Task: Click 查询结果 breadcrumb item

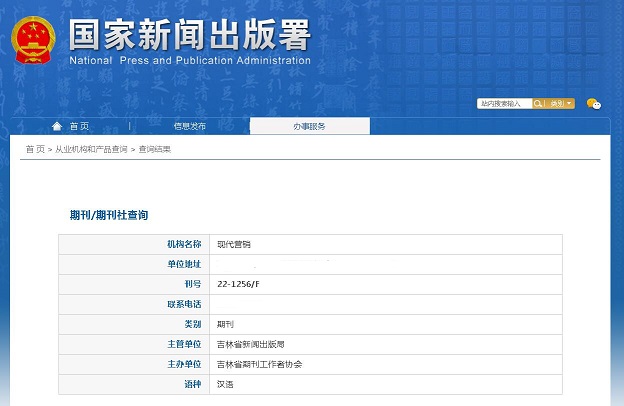Action: pyautogui.click(x=155, y=149)
